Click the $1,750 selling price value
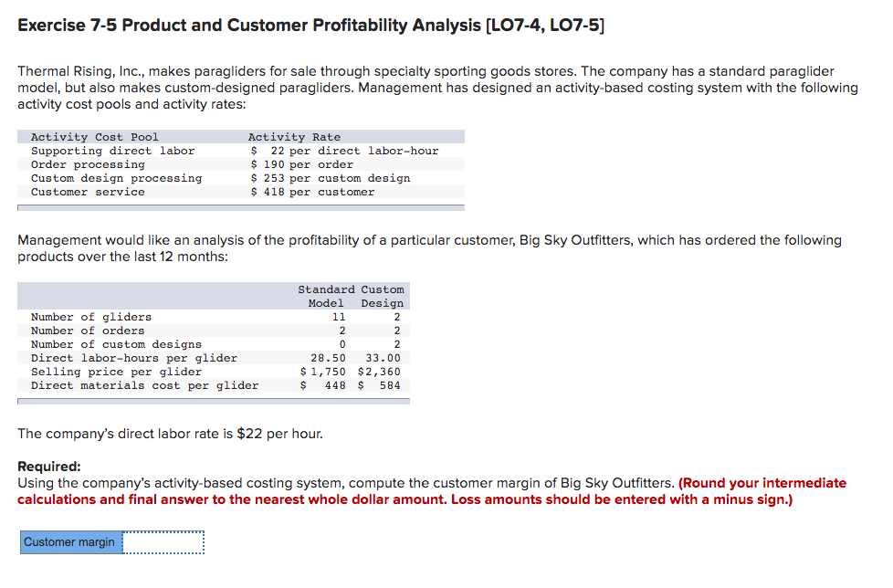The height and width of the screenshot is (588, 893). pos(323,372)
